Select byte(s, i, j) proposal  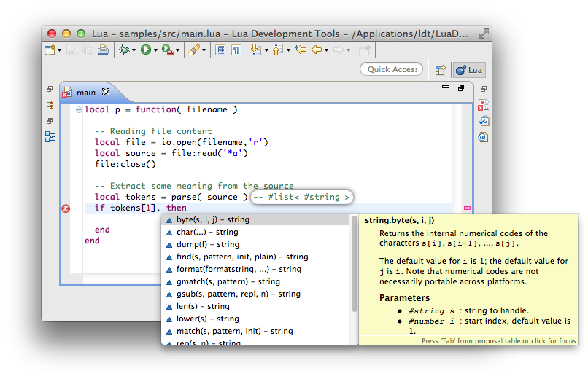[x=256, y=220]
